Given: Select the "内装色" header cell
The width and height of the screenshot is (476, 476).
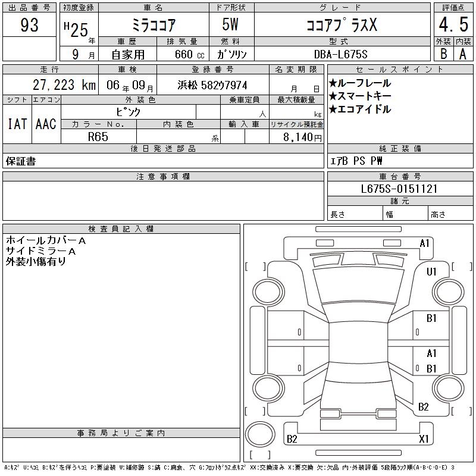Looking at the screenshot, I should coord(178,124).
